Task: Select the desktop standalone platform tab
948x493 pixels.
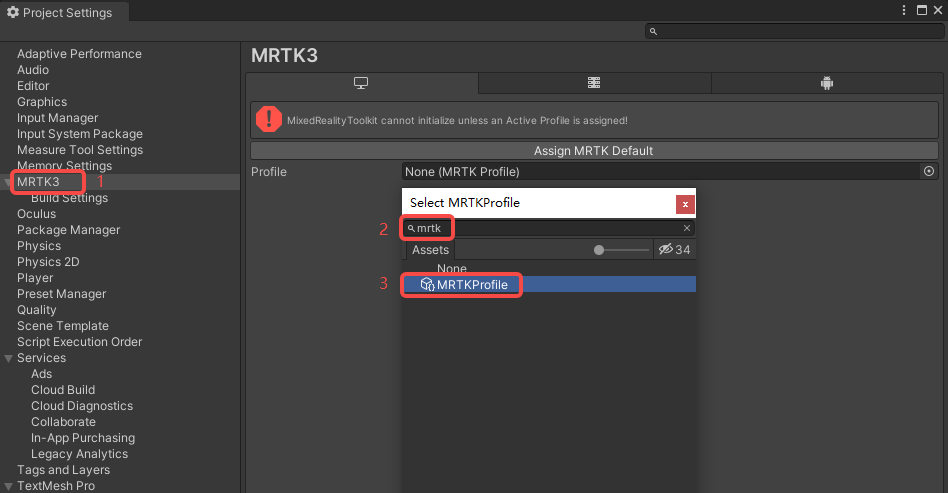Action: pos(362,83)
